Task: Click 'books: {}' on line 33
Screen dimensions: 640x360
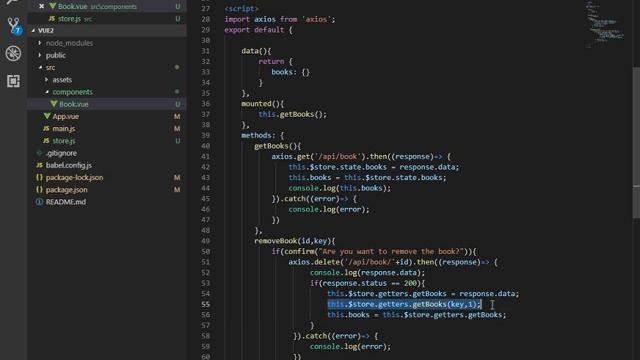Action: [x=291, y=72]
